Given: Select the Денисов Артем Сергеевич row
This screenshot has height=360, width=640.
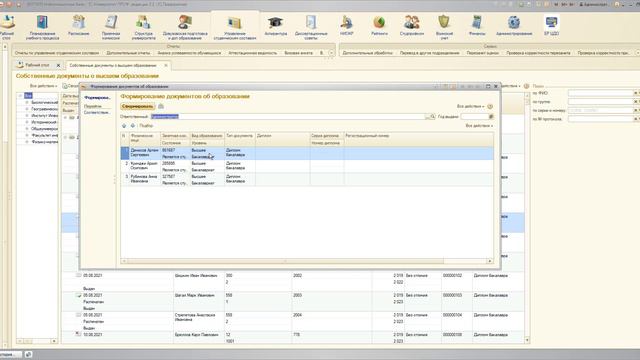Looking at the screenshot, I should (x=307, y=153).
